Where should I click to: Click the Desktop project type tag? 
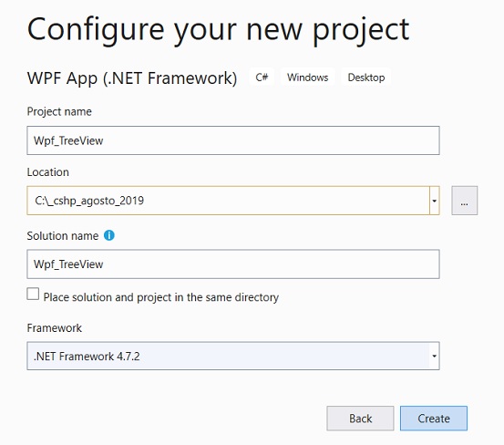pyautogui.click(x=366, y=78)
